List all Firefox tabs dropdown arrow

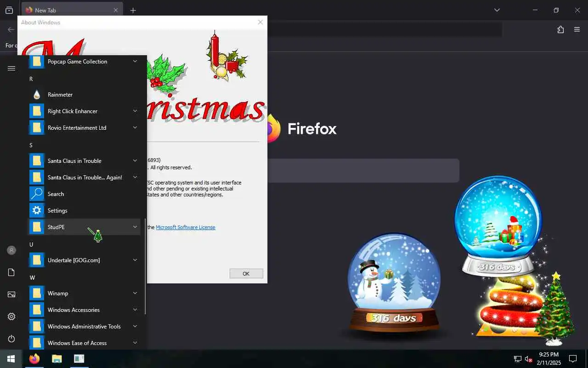point(497,10)
